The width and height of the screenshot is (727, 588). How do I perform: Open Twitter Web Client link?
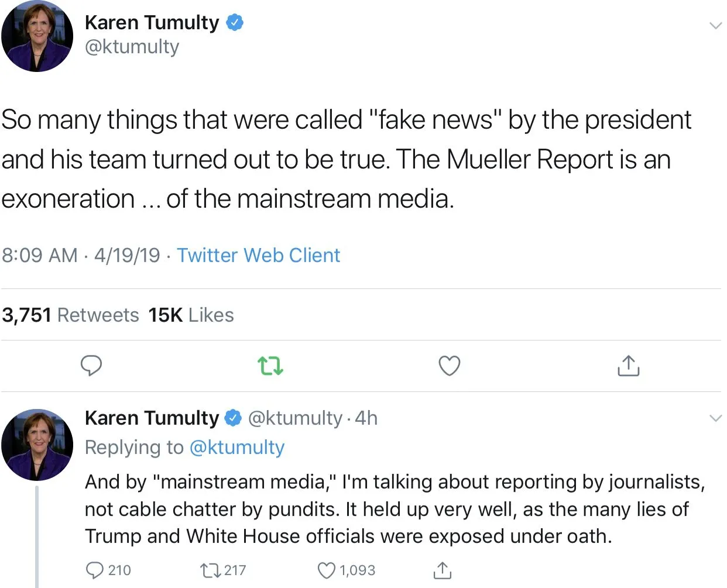(258, 255)
